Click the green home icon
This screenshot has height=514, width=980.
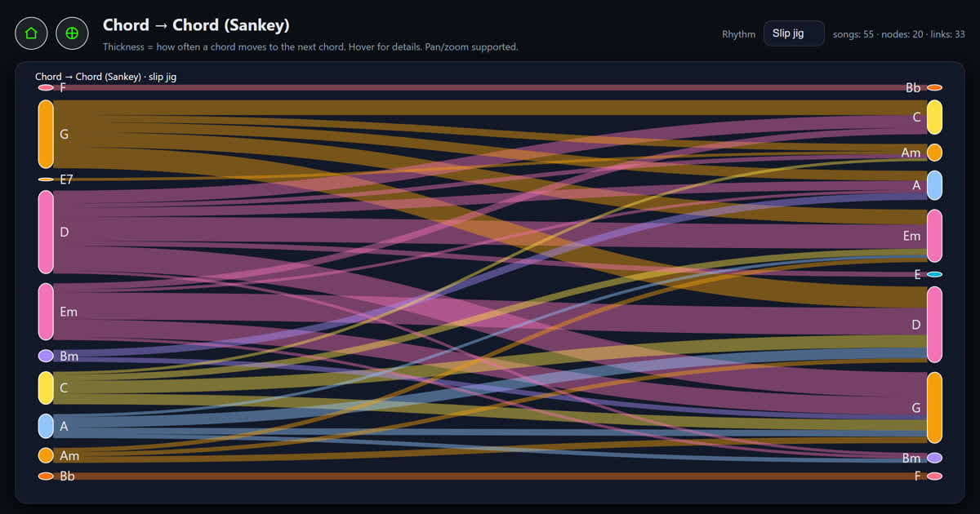point(30,33)
